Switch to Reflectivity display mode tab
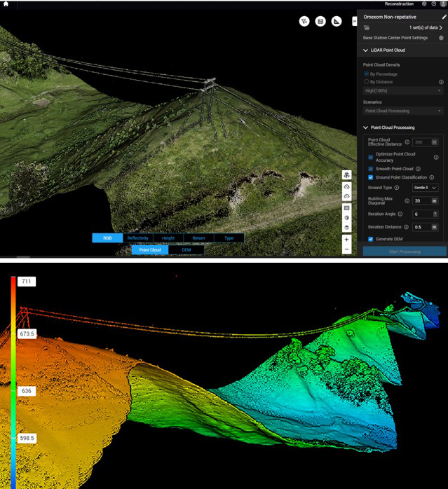The width and height of the screenshot is (448, 489). click(137, 238)
